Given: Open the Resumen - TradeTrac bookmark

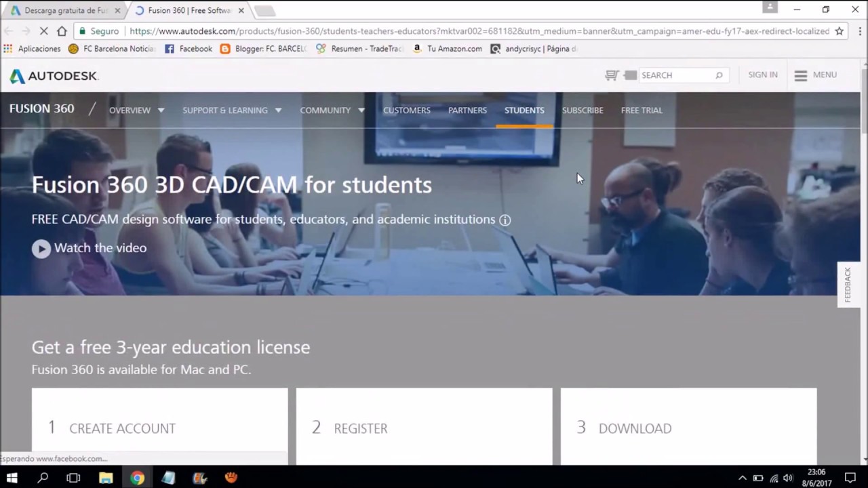Looking at the screenshot, I should pyautogui.click(x=359, y=49).
